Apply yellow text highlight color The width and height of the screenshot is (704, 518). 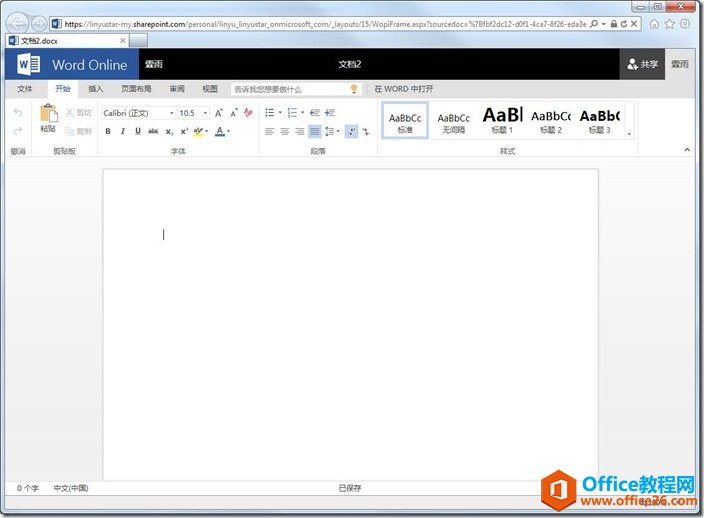click(198, 131)
